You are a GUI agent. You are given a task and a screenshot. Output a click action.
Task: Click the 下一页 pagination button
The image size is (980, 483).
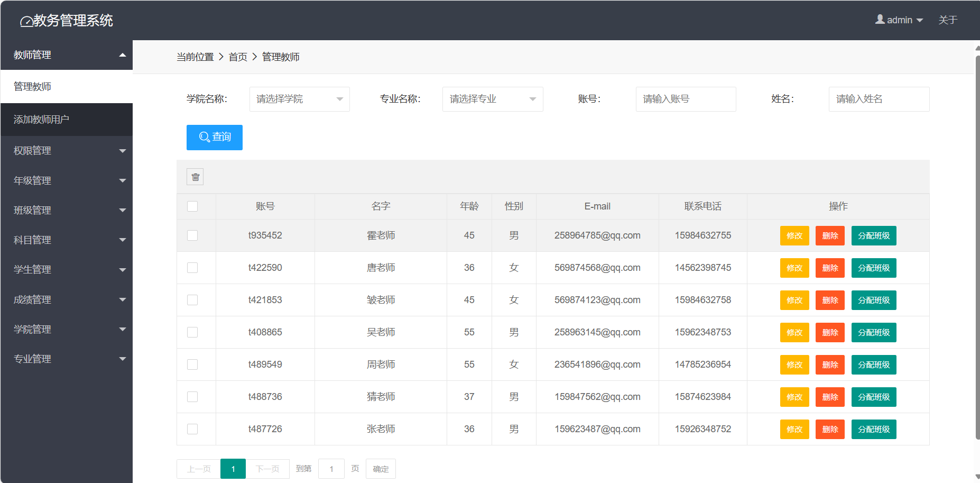[x=267, y=469]
